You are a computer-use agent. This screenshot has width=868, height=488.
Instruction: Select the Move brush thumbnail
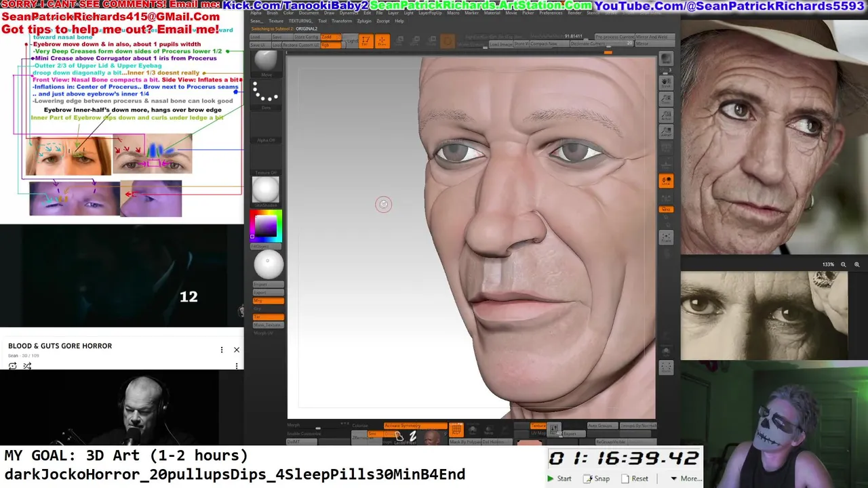coord(266,62)
